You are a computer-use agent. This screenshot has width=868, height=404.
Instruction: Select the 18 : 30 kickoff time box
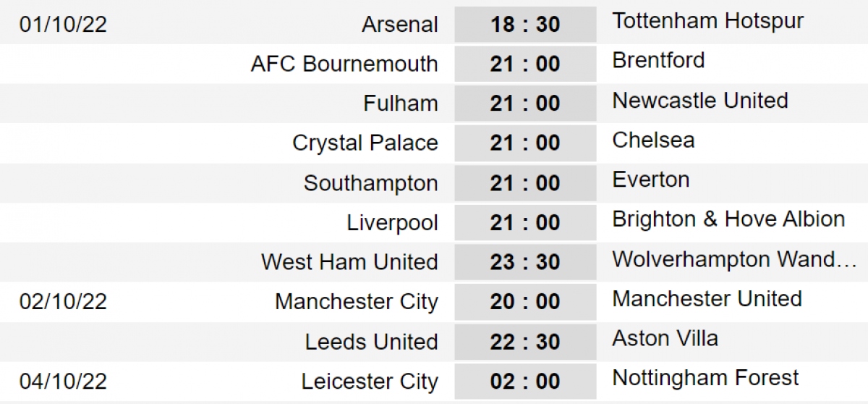pos(525,24)
